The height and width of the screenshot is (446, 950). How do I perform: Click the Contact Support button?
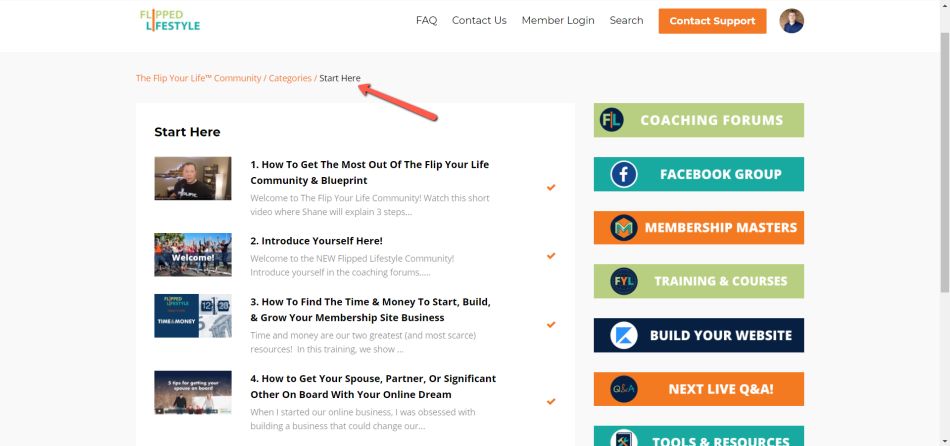tap(712, 21)
